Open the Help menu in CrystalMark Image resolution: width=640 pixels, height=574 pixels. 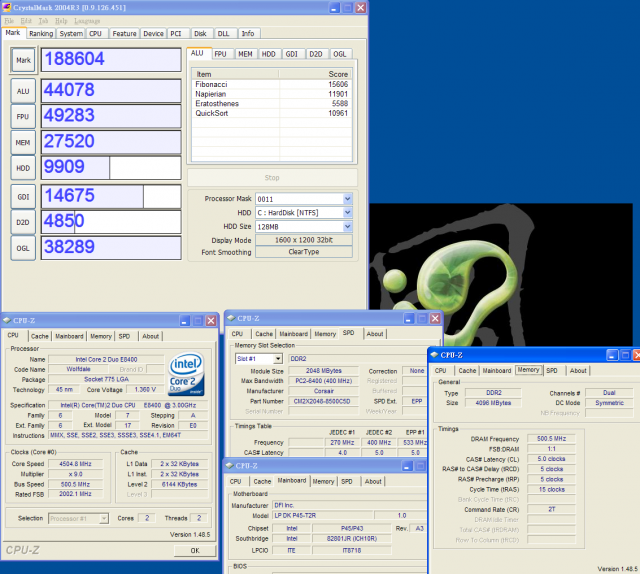click(61, 21)
